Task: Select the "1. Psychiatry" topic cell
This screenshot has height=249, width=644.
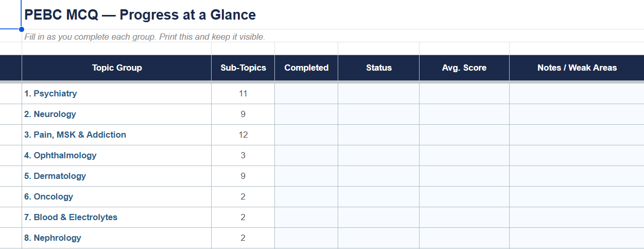Action: point(117,94)
